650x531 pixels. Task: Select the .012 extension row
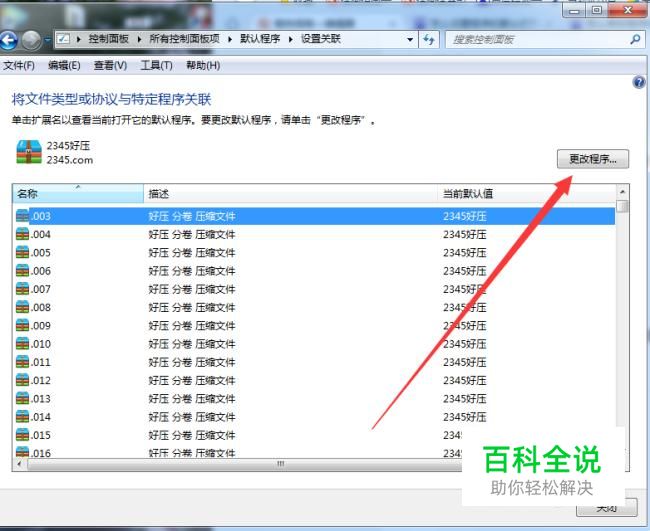click(314, 381)
